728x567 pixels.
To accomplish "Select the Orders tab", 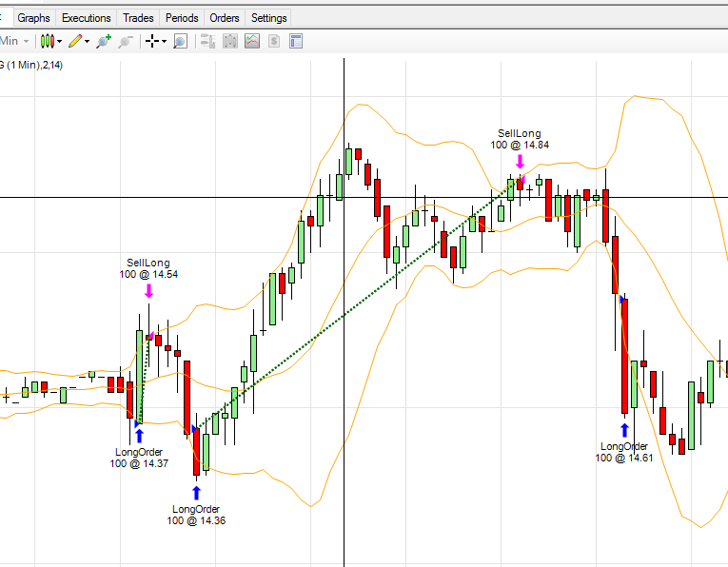I will tap(225, 18).
